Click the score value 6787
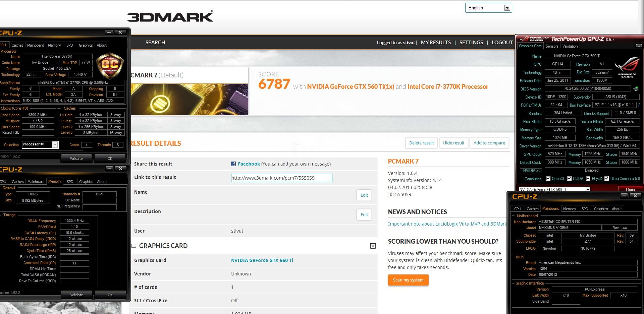This screenshot has width=644, height=314. (274, 84)
